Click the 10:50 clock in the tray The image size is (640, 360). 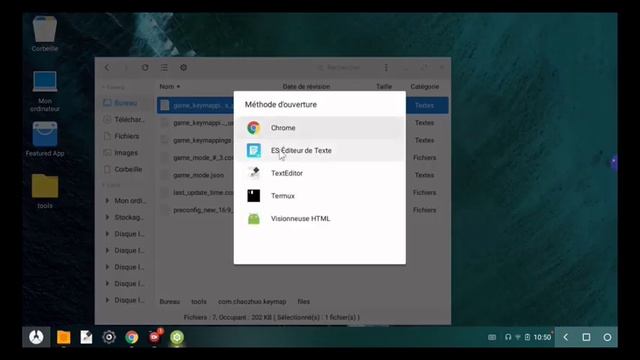point(542,337)
